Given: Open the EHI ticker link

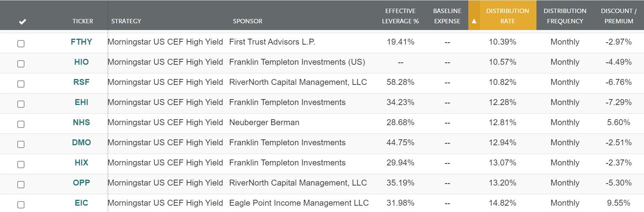Looking at the screenshot, I should 82,102.
